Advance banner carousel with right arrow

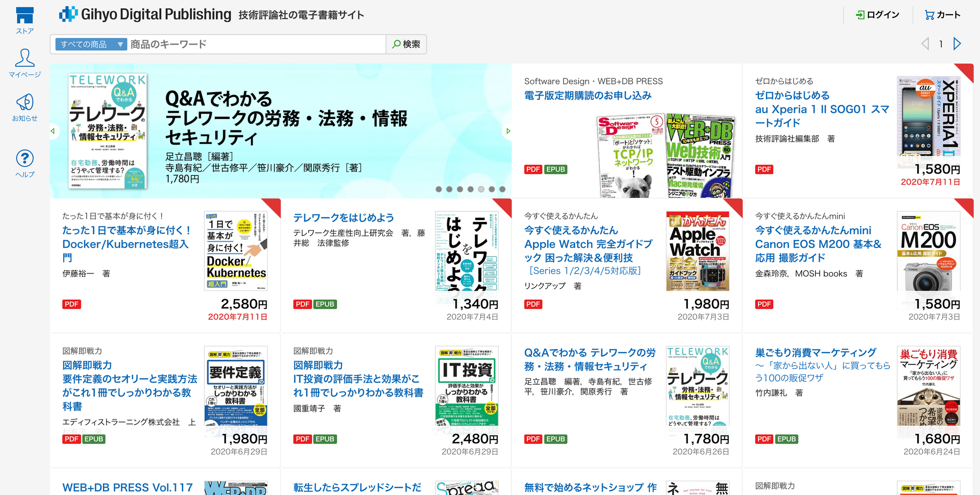pyautogui.click(x=508, y=131)
